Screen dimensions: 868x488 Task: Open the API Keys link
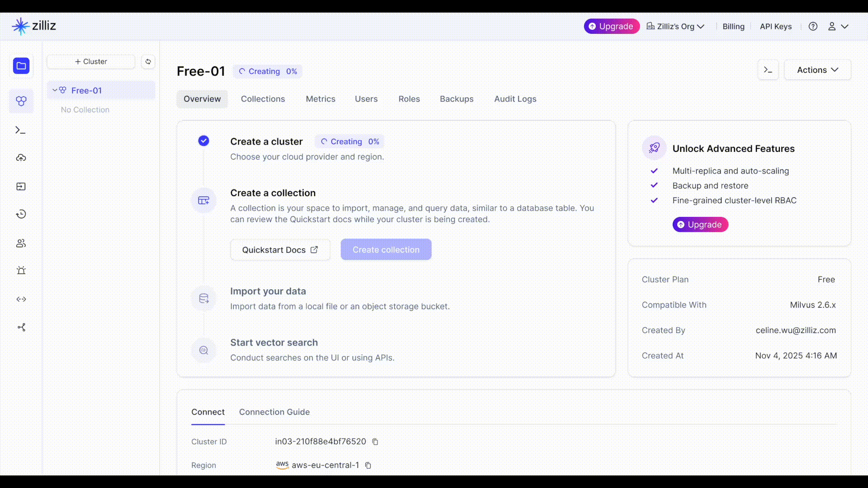(x=775, y=26)
